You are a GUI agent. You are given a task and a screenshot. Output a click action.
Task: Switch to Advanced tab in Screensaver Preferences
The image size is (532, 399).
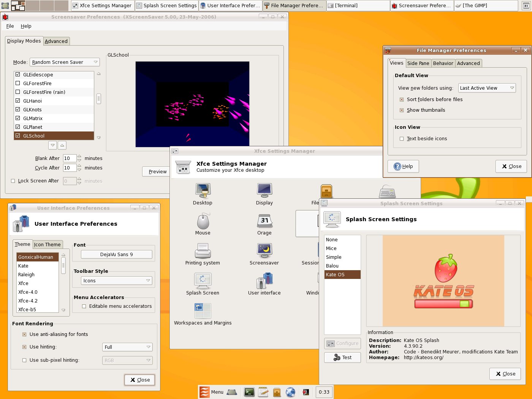click(x=56, y=41)
